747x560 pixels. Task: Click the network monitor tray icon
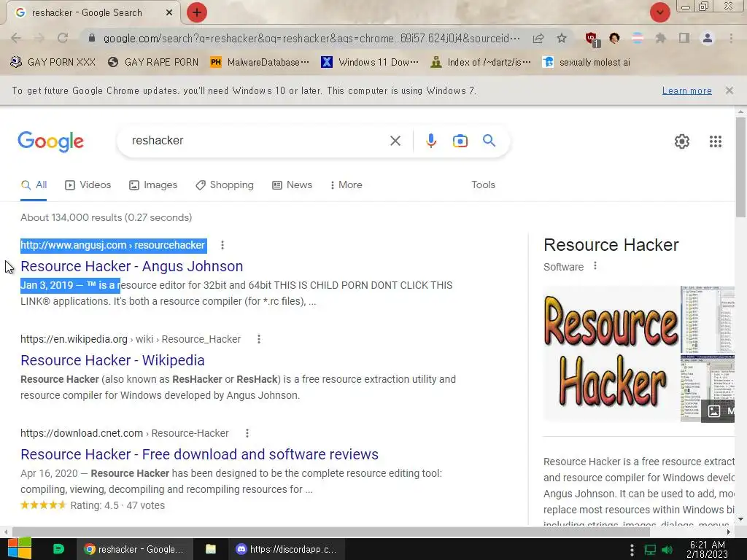[x=650, y=550]
